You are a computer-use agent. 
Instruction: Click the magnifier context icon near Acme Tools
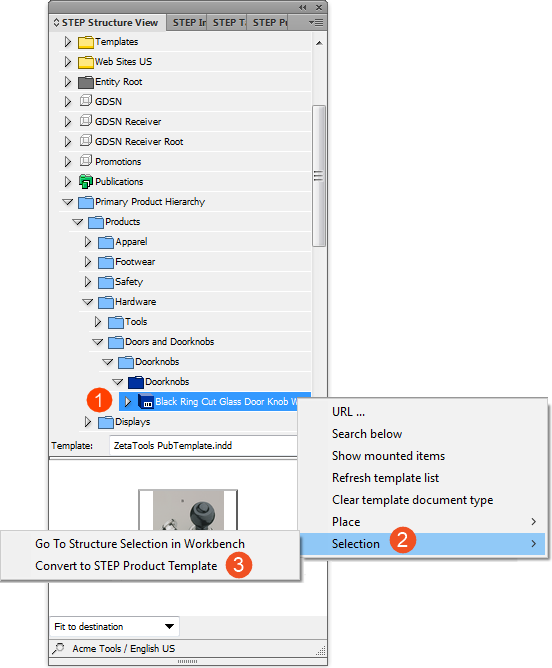[58, 648]
